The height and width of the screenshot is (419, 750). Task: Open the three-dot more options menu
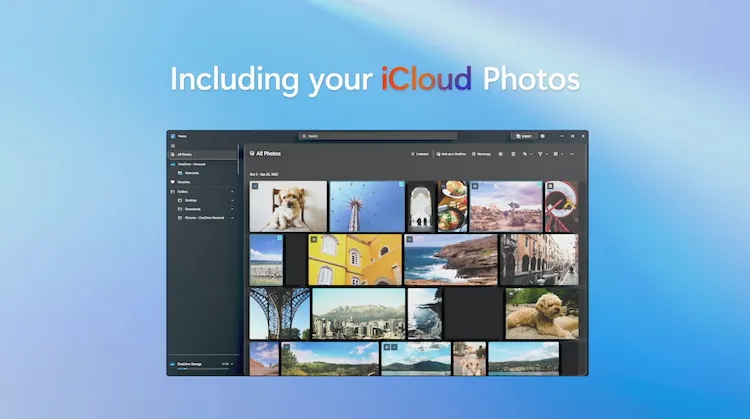tap(573, 154)
